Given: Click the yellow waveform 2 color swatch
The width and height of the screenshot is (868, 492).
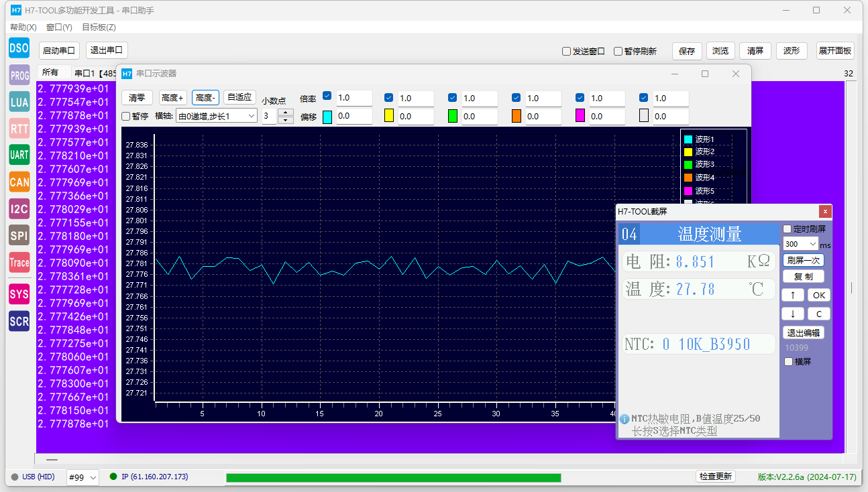Looking at the screenshot, I should 388,115.
